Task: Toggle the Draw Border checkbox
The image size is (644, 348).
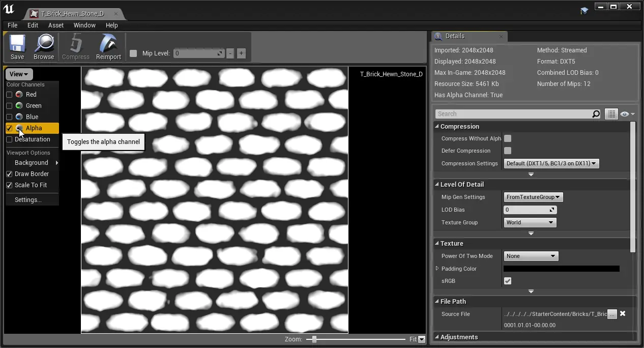Action: (x=9, y=174)
